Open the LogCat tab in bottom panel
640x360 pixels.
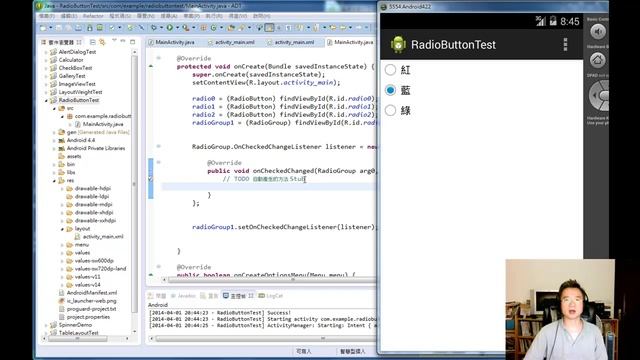pos(270,296)
